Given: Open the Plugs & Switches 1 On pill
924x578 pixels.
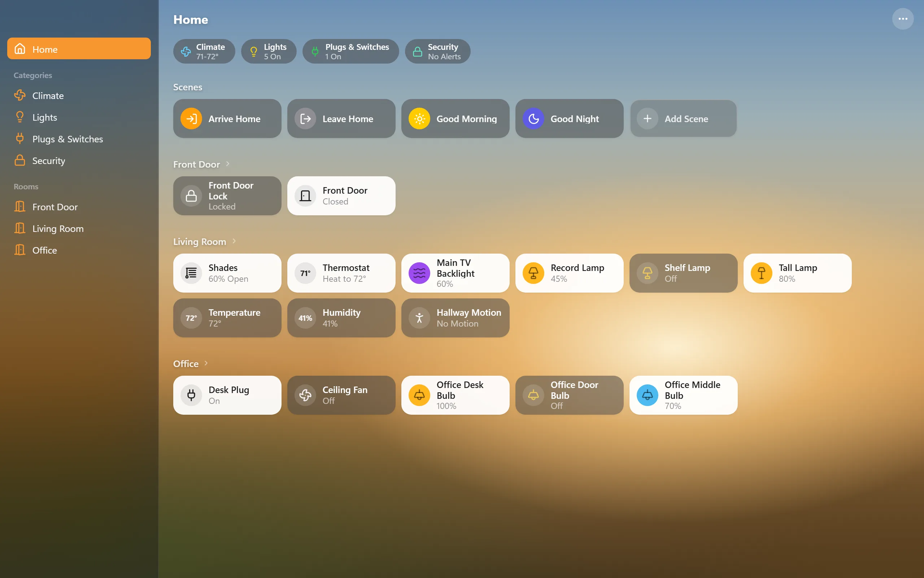Looking at the screenshot, I should click(x=350, y=51).
